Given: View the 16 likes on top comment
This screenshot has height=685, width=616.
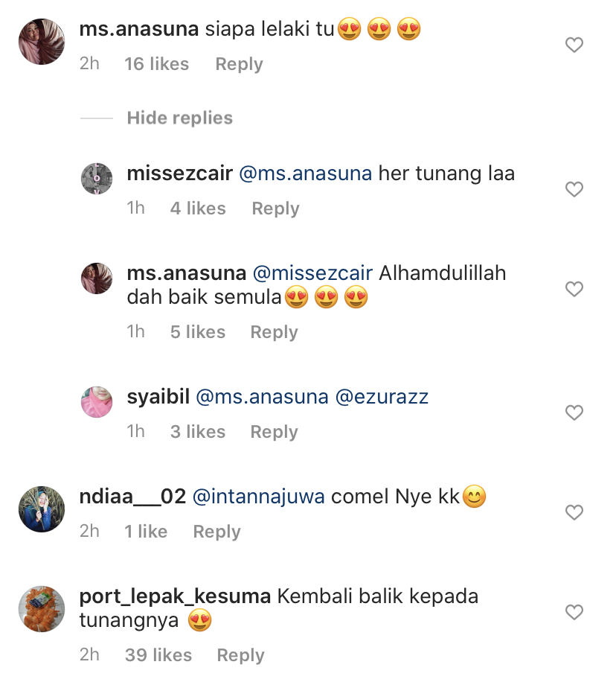Looking at the screenshot, I should pos(157,64).
